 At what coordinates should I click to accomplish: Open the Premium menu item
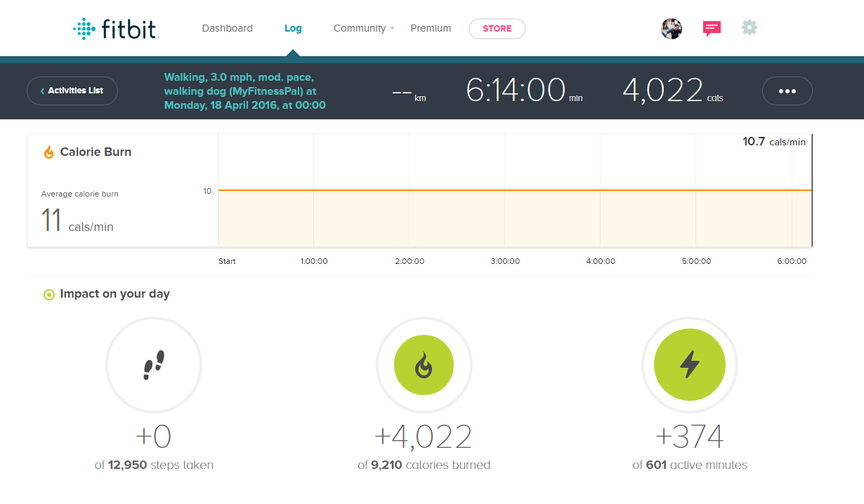(x=431, y=28)
